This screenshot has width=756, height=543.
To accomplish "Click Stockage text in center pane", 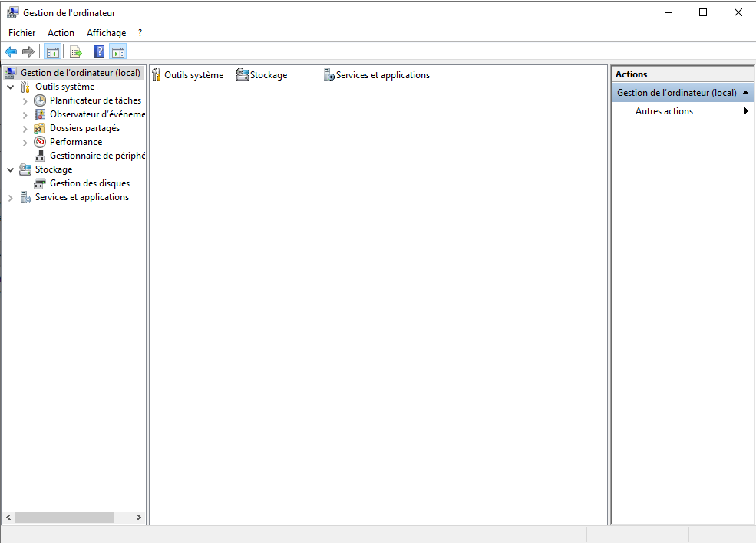I will pos(269,75).
